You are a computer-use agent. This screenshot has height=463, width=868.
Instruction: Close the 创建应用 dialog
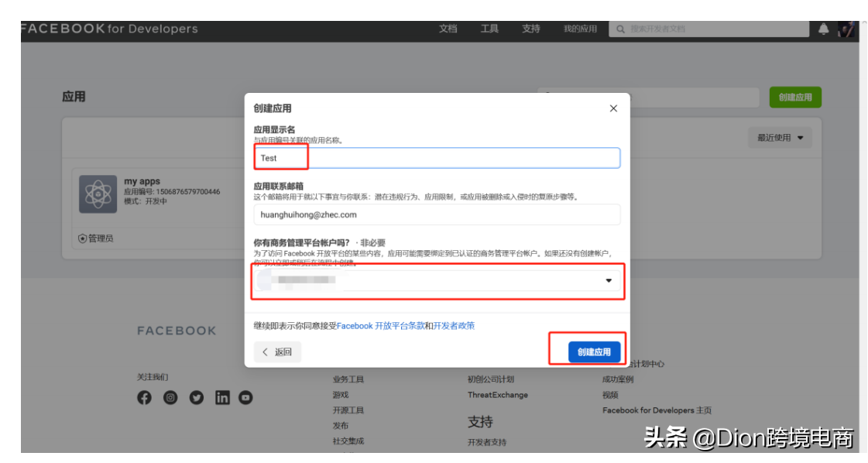click(x=613, y=108)
